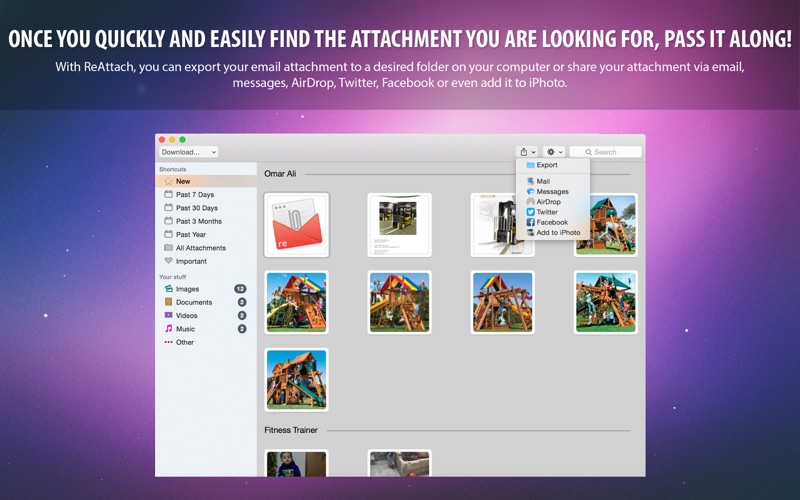
Task: Click calendar icon beside Past 3 Months
Action: (x=168, y=220)
